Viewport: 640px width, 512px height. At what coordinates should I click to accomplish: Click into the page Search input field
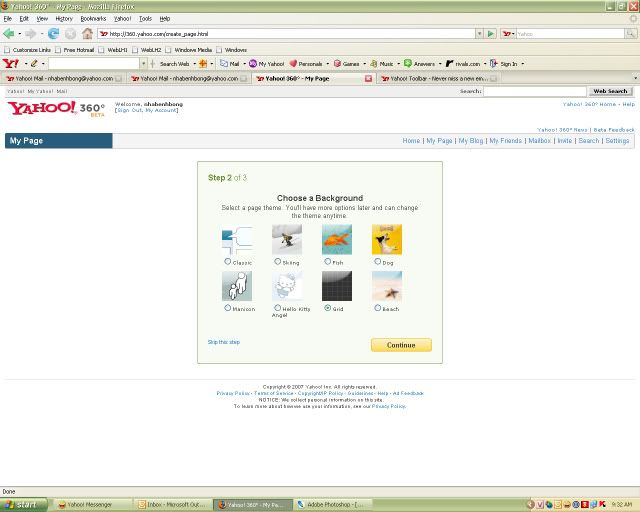pos(535,91)
